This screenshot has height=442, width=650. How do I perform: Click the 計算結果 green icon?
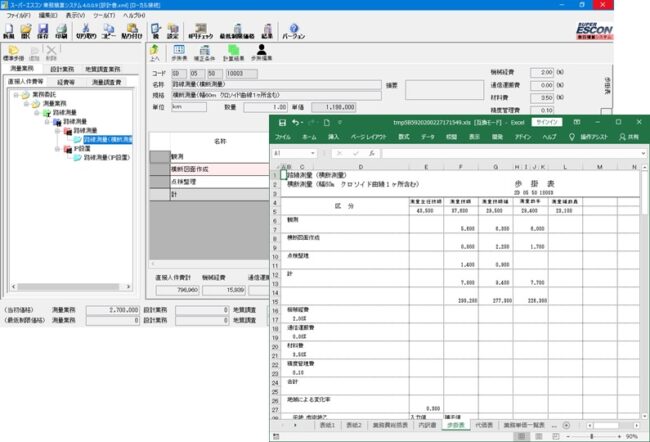click(233, 53)
